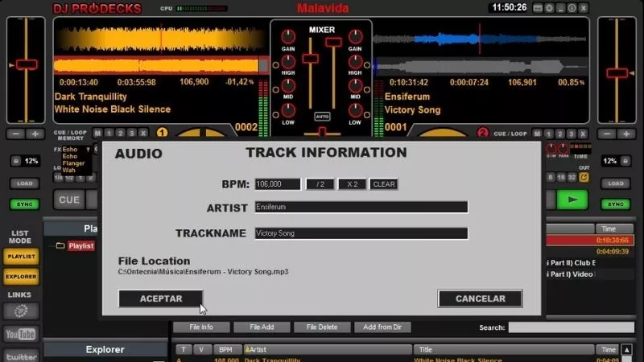Image resolution: width=644 pixels, height=362 pixels.
Task: Toggle the right deck pitch lock icon
Action: 625,161
